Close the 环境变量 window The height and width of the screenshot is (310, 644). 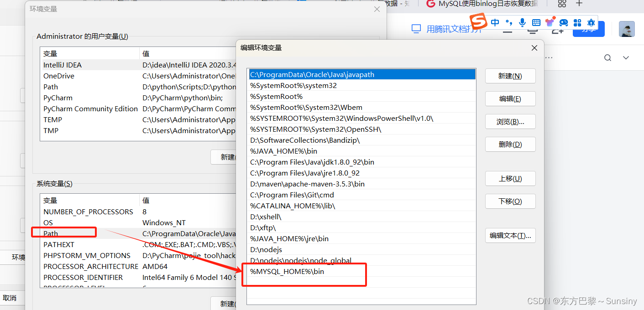[377, 9]
